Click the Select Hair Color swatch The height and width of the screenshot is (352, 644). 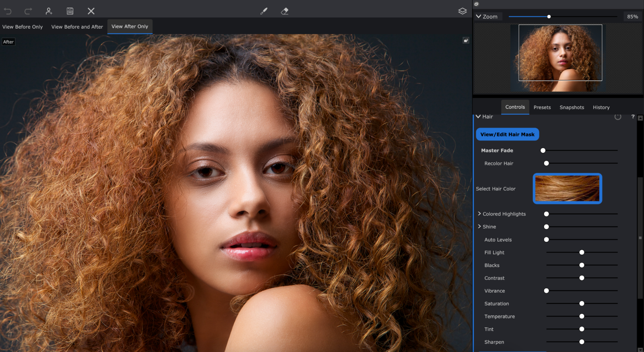pos(567,189)
